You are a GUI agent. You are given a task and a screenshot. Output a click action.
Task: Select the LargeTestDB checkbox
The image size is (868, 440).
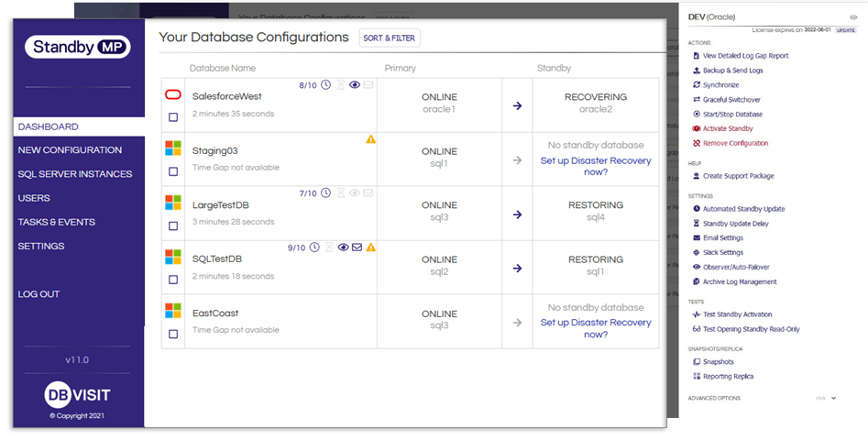(x=173, y=225)
